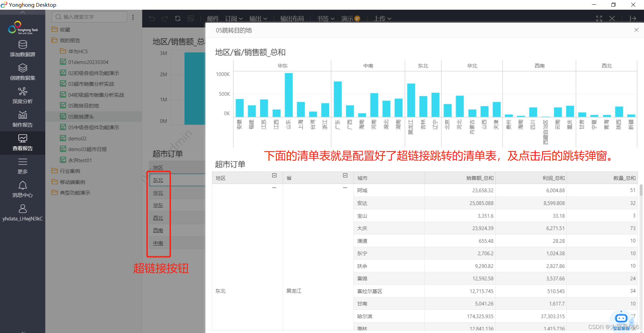Click the exit arrow icon in toolbar

(x=633, y=18)
